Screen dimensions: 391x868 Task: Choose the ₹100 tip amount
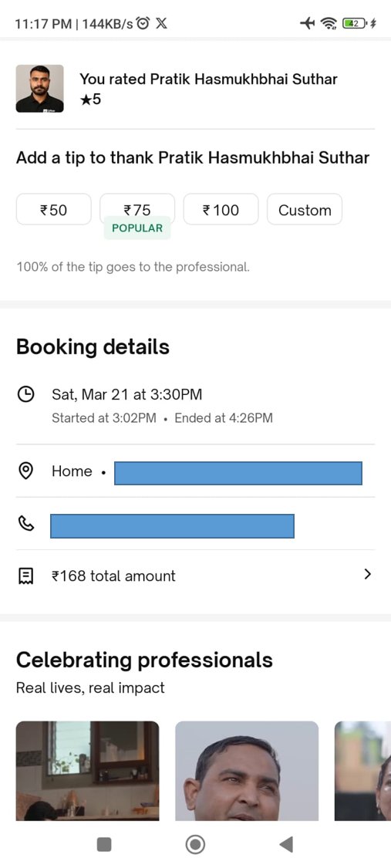[221, 209]
